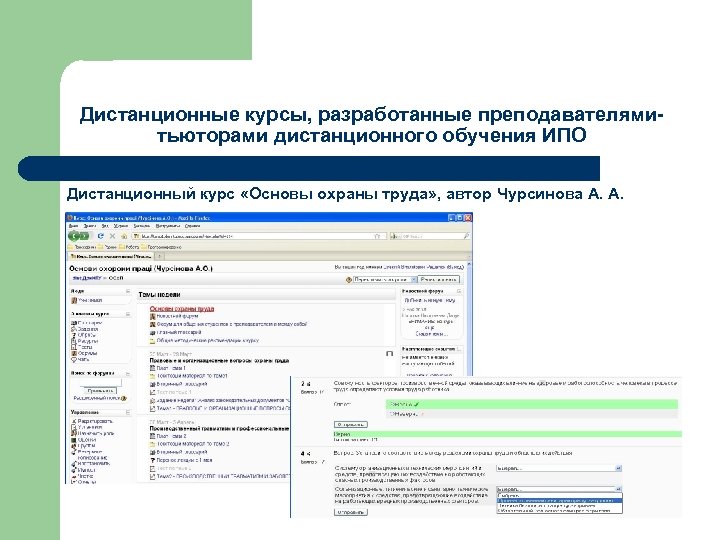720x540 pixels.
Task: Go back with Firefox's Back arrow
Action: pyautogui.click(x=74, y=236)
